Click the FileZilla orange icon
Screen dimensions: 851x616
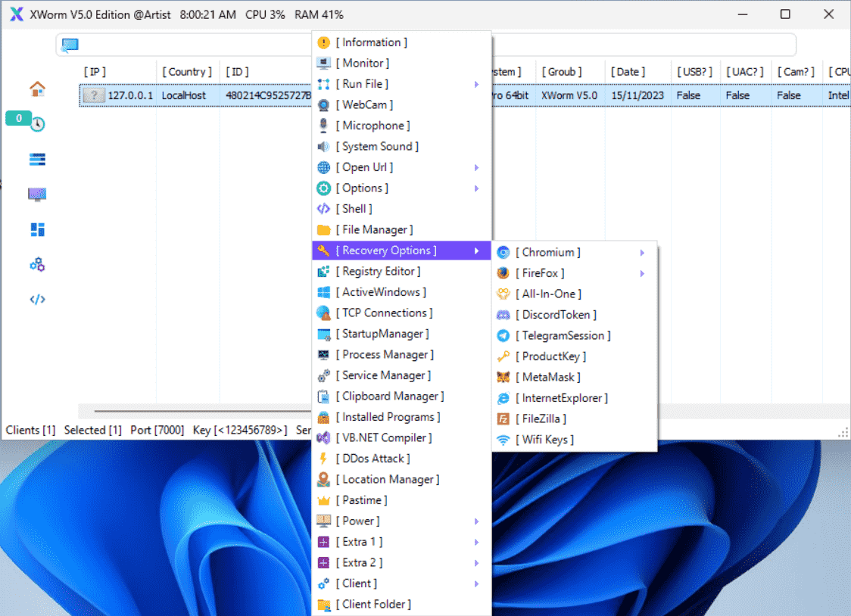click(503, 418)
